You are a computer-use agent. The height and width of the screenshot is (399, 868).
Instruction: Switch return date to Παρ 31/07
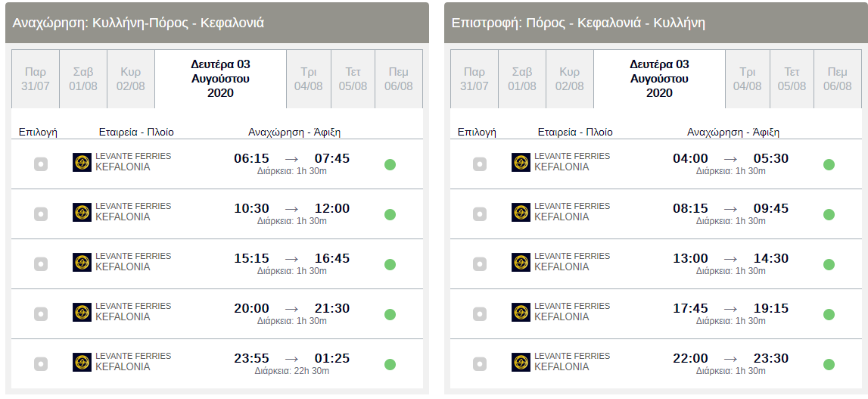[x=474, y=79]
